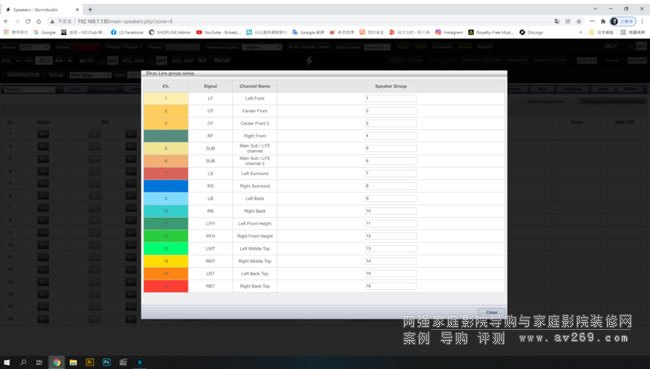Click the browser home icon
This screenshot has height=369, width=650.
tap(39, 21)
